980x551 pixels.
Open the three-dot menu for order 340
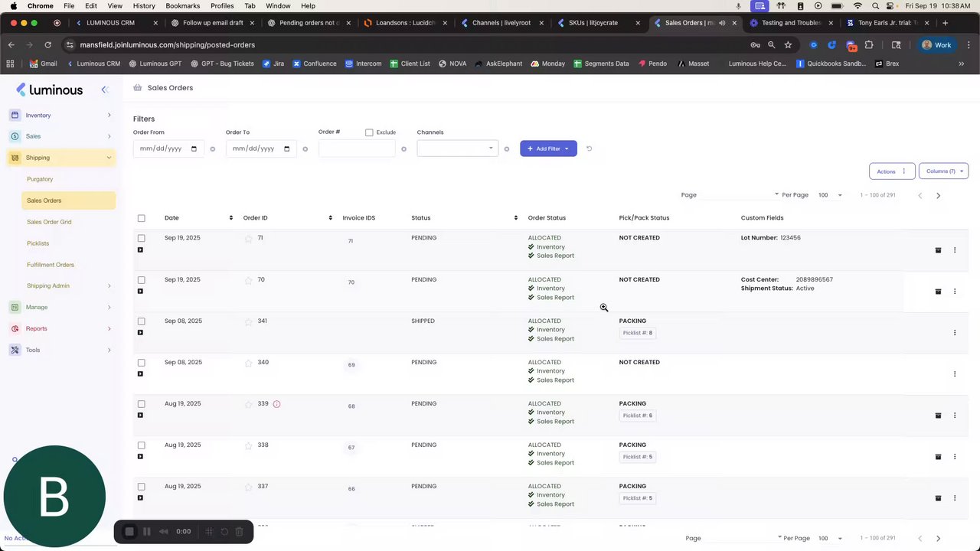click(954, 374)
